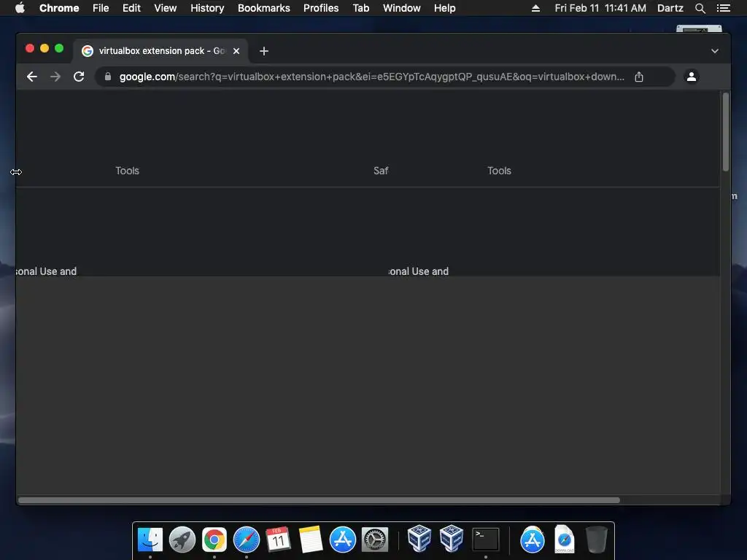
Task: Go back using the browser back arrow
Action: pos(32,77)
